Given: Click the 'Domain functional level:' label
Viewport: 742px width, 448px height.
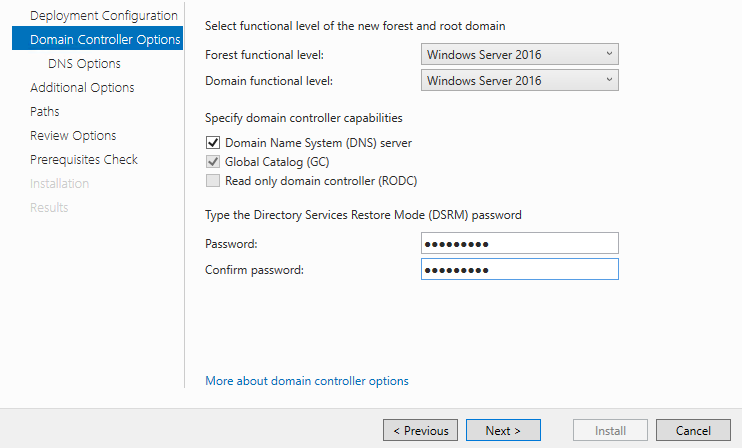Looking at the screenshot, I should point(269,81).
